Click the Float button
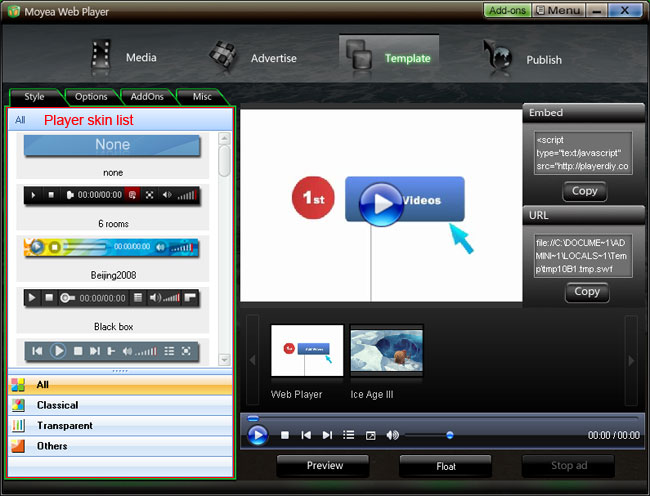Viewport: 650px width, 496px height. [446, 466]
